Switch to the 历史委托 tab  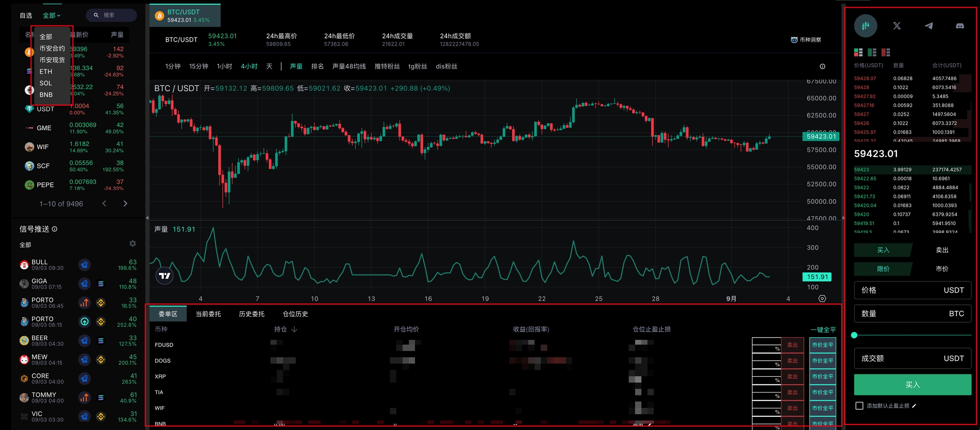point(251,314)
